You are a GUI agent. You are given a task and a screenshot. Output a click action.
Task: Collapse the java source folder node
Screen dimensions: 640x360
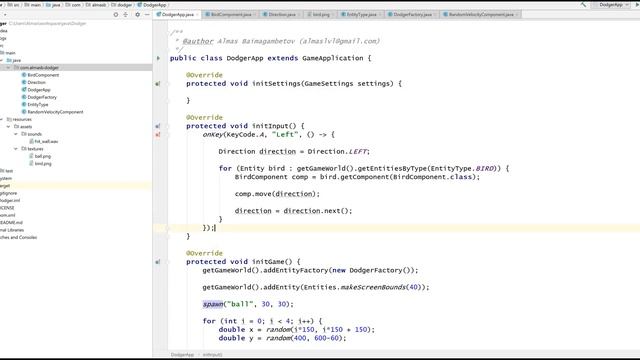point(2,60)
